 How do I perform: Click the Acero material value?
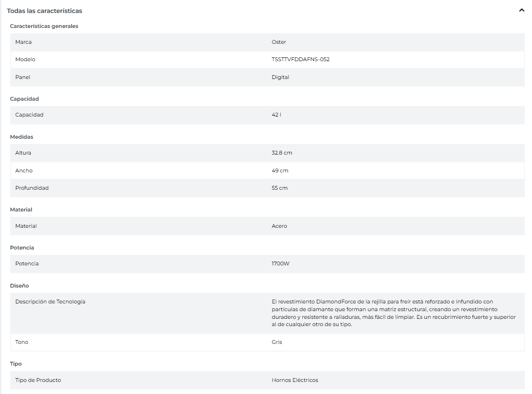click(279, 226)
